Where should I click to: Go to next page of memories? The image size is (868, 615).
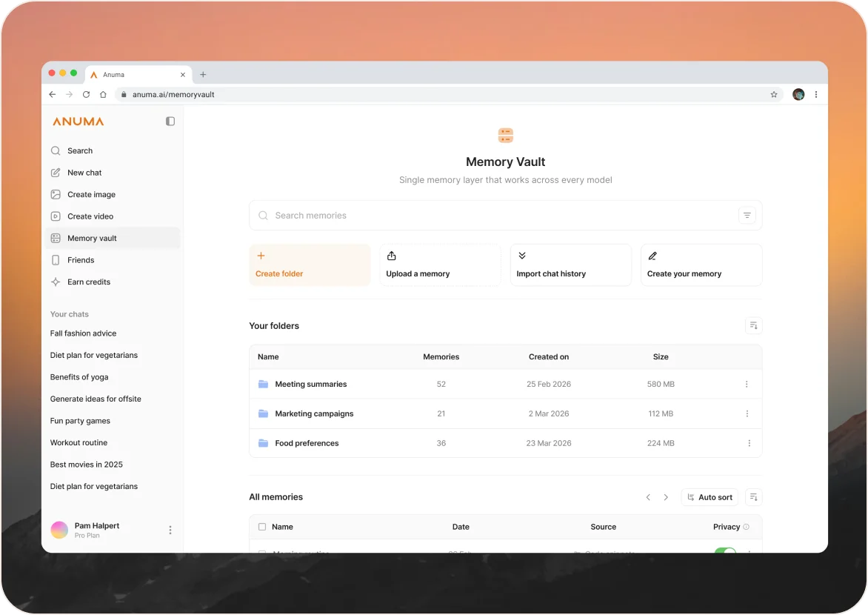point(666,497)
